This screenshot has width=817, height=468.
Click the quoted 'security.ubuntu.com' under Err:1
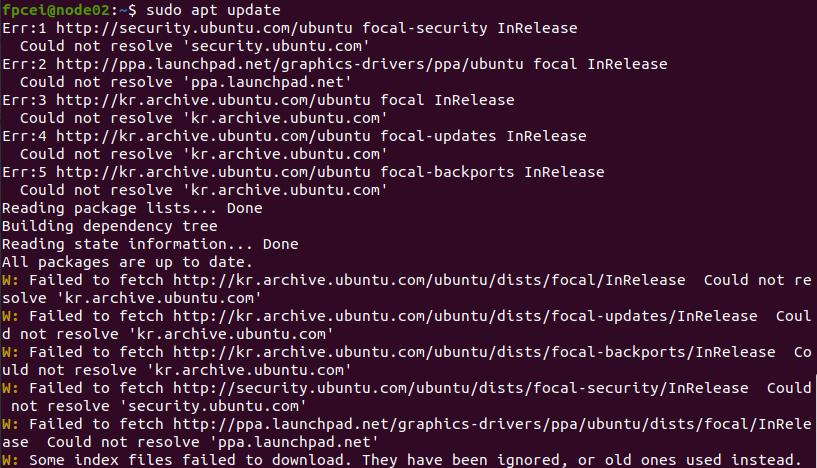276,46
